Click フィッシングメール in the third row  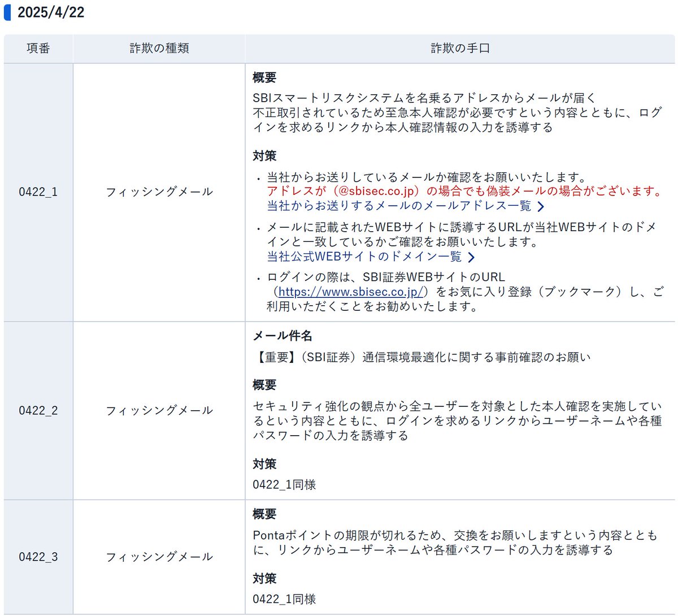tap(158, 556)
